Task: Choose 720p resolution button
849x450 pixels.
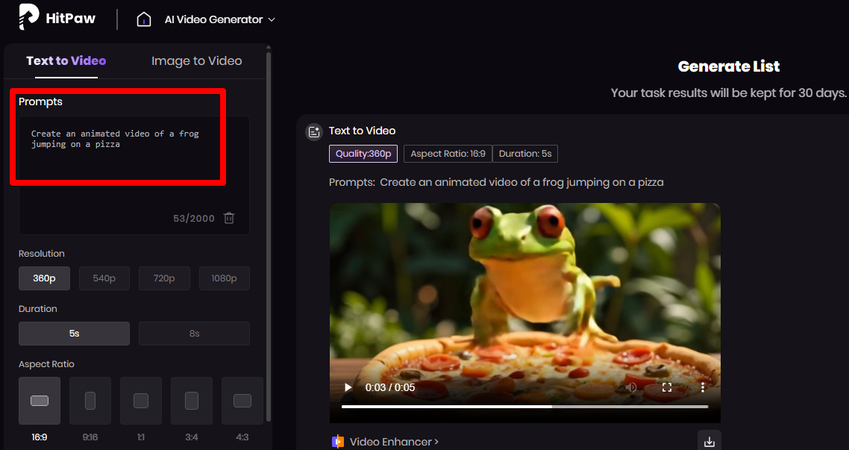Action: [164, 278]
